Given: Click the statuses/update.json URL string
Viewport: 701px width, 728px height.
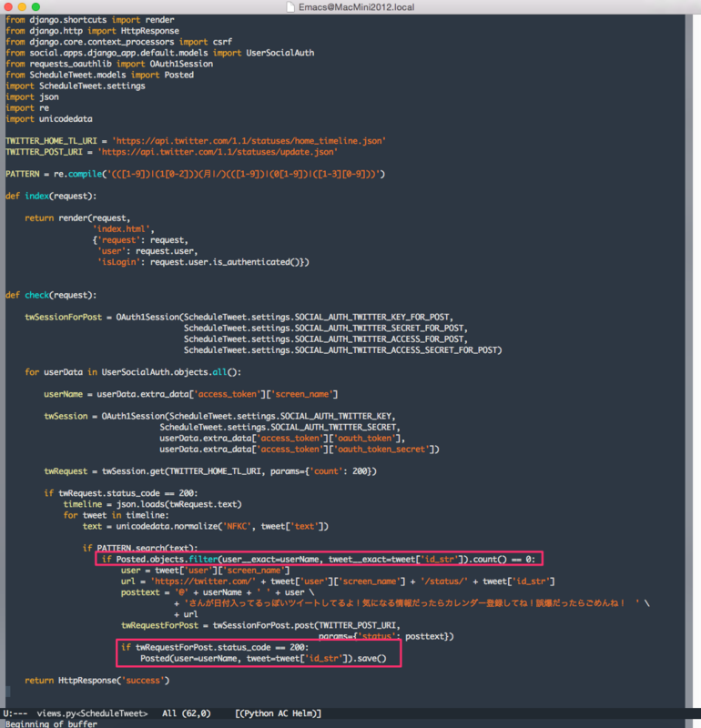Looking at the screenshot, I should [x=218, y=152].
